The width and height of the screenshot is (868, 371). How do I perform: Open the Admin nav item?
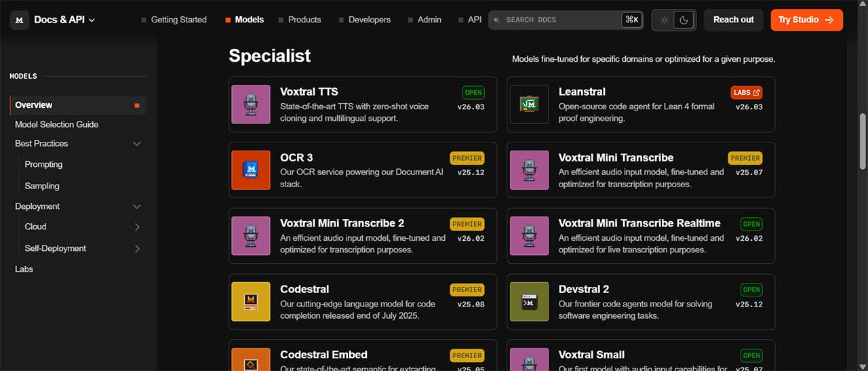coord(425,20)
